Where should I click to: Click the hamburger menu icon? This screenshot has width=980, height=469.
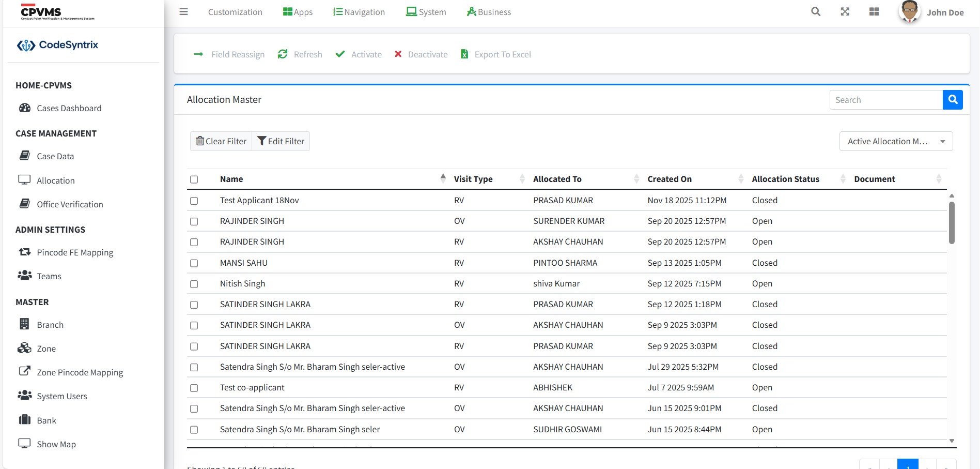tap(183, 12)
